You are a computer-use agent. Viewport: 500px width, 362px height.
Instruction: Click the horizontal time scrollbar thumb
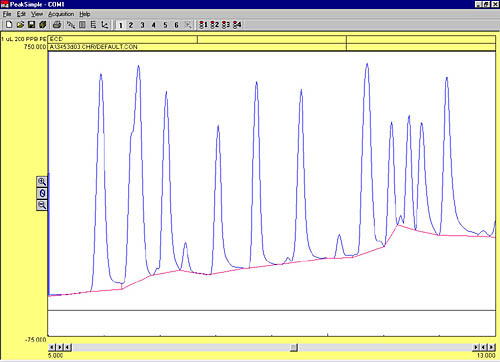pos(294,348)
